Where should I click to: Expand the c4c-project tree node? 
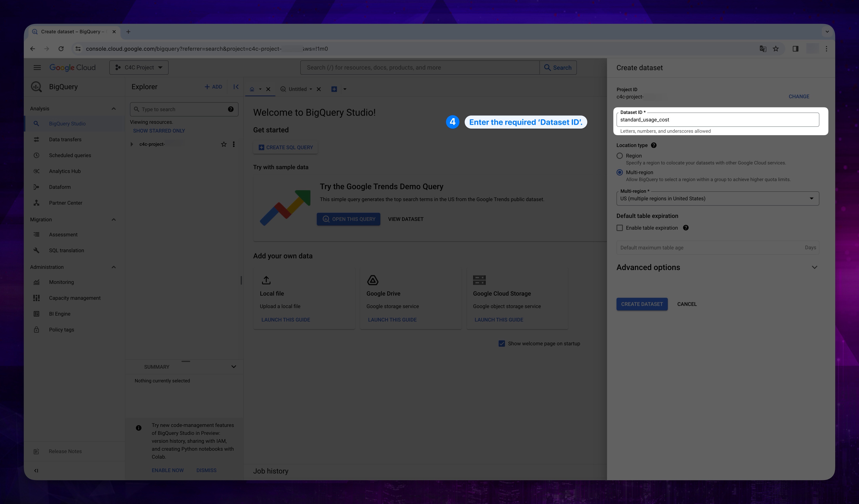coord(132,144)
